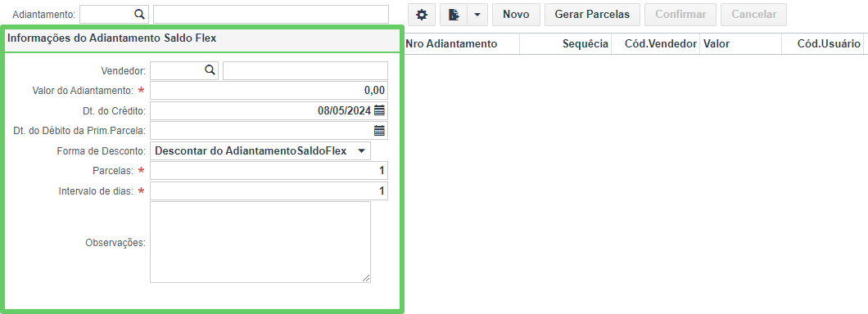Screen dimensions: 868x314
Task: Click the export document icon button
Action: pyautogui.click(x=454, y=15)
